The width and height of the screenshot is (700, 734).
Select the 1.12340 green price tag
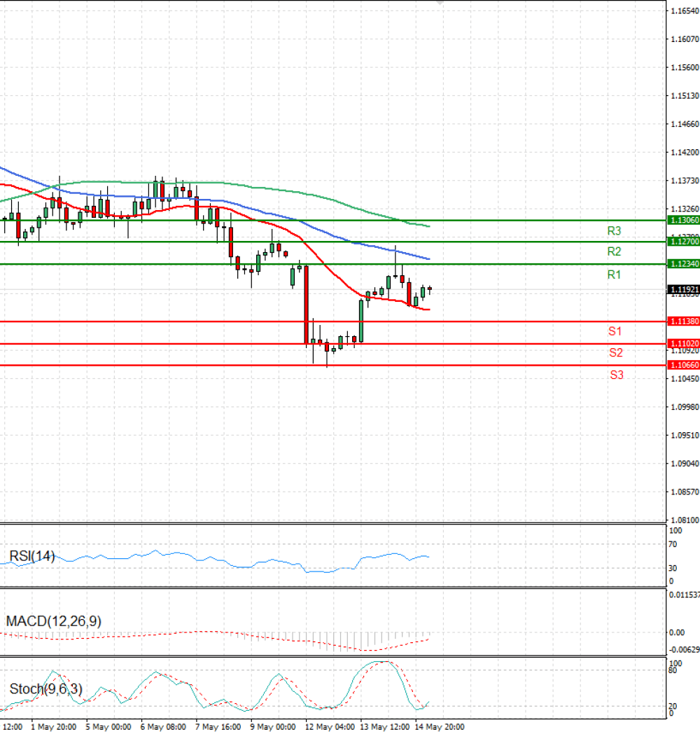[684, 264]
